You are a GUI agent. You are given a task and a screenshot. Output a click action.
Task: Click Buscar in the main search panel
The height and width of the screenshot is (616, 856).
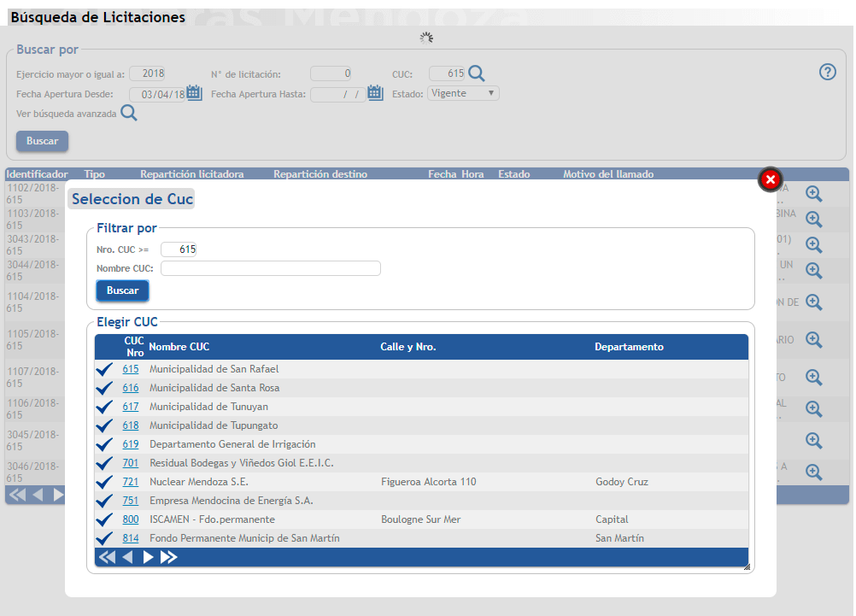pyautogui.click(x=42, y=141)
